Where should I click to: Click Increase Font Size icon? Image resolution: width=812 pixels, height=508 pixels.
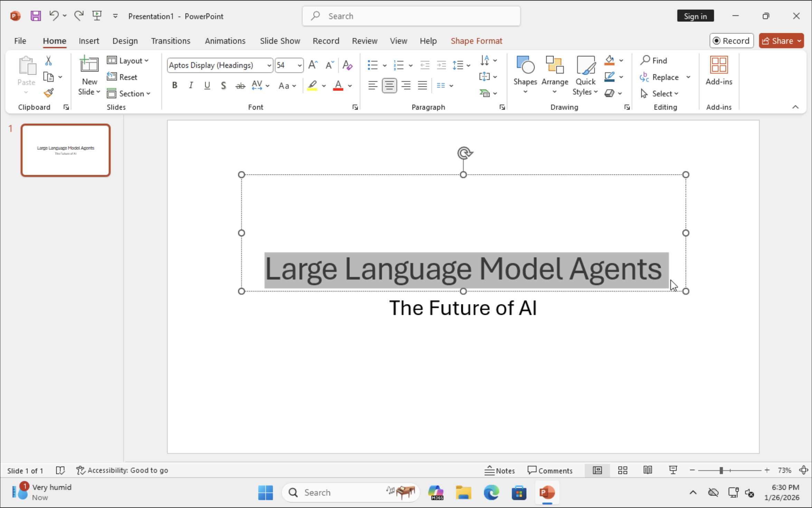[313, 65]
